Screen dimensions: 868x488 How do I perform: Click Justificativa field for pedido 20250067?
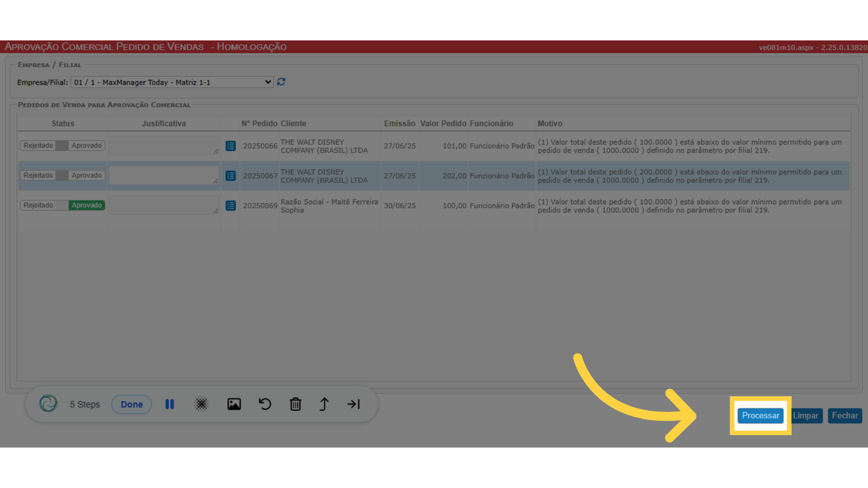pos(164,175)
